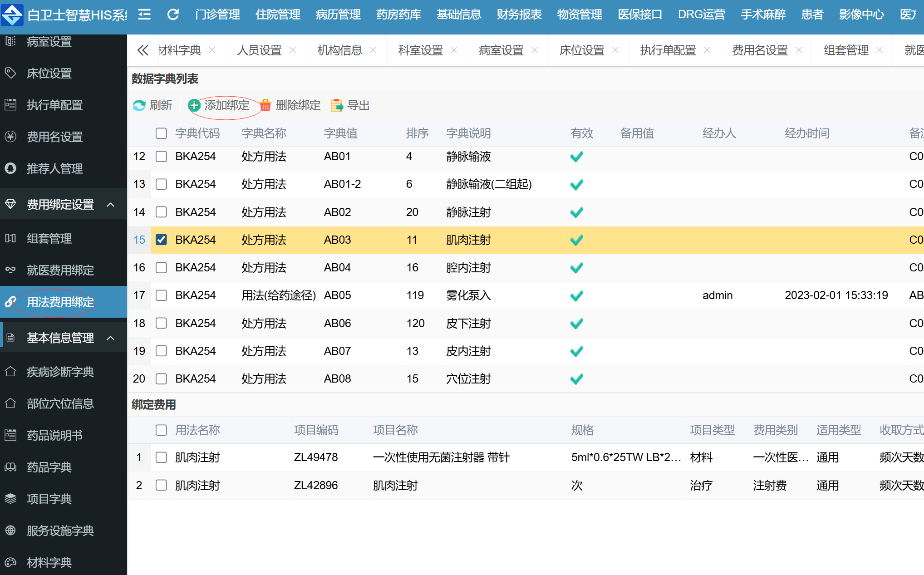The height and width of the screenshot is (575, 924).
Task: Sort by the 排序 column header
Action: [x=417, y=133]
